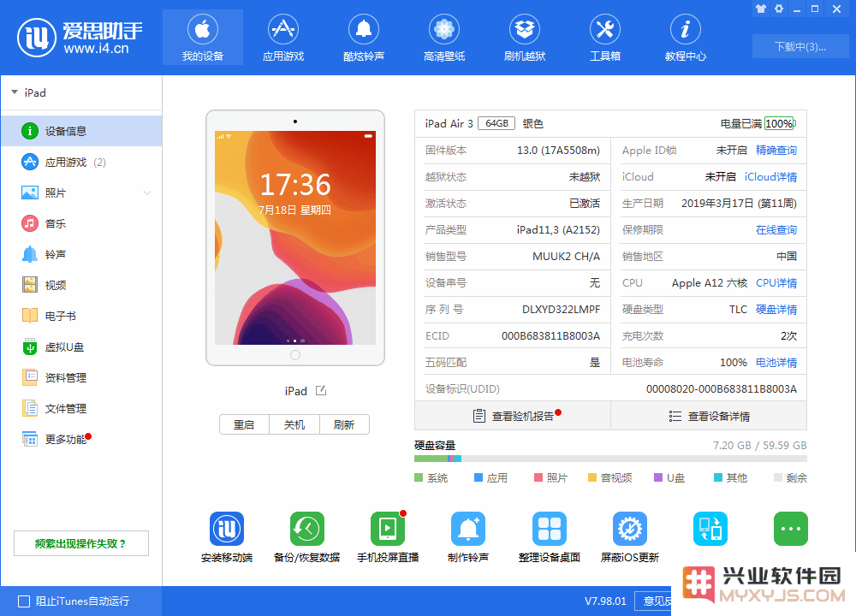Open the 教程中心 info tab

685,37
